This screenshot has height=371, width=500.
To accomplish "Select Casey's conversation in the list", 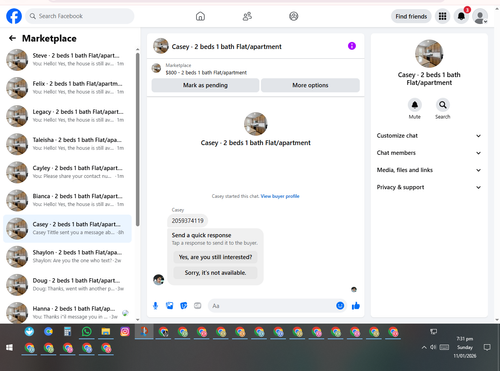I will tap(67, 228).
